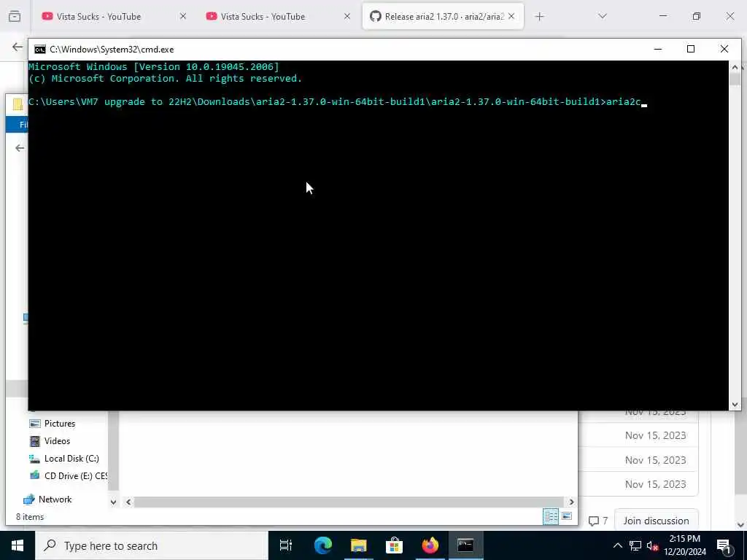Open the Windows Start menu

(x=18, y=545)
